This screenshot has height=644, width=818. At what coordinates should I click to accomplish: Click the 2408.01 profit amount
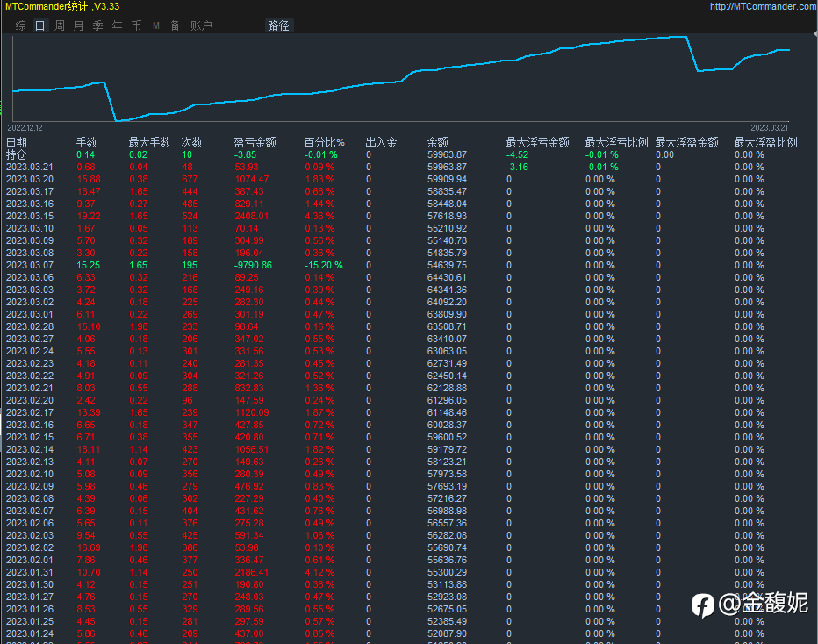click(x=251, y=217)
